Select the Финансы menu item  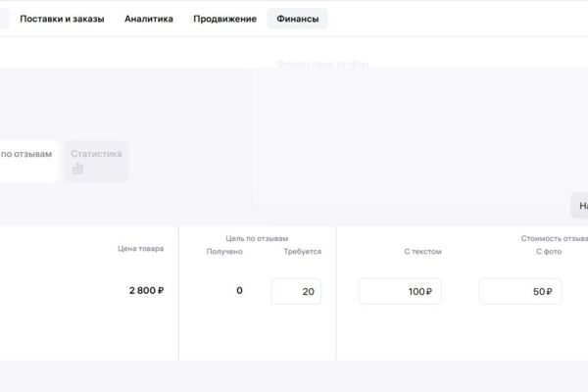297,19
